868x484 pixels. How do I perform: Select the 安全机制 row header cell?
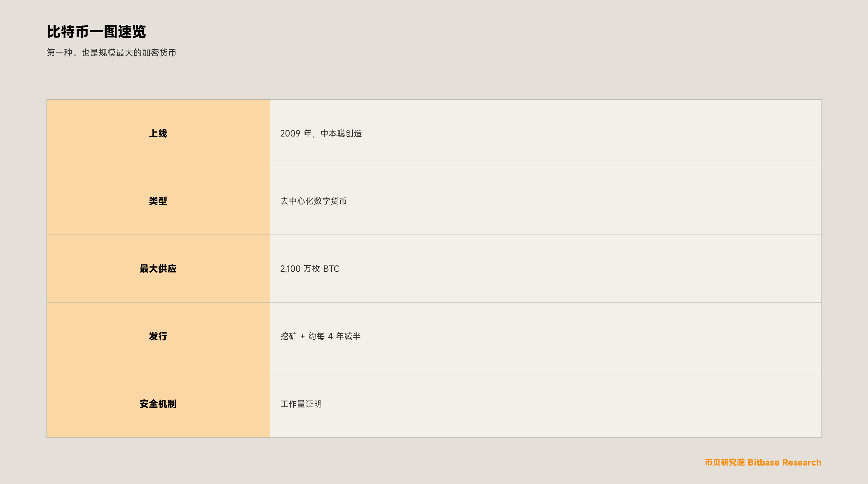[158, 404]
